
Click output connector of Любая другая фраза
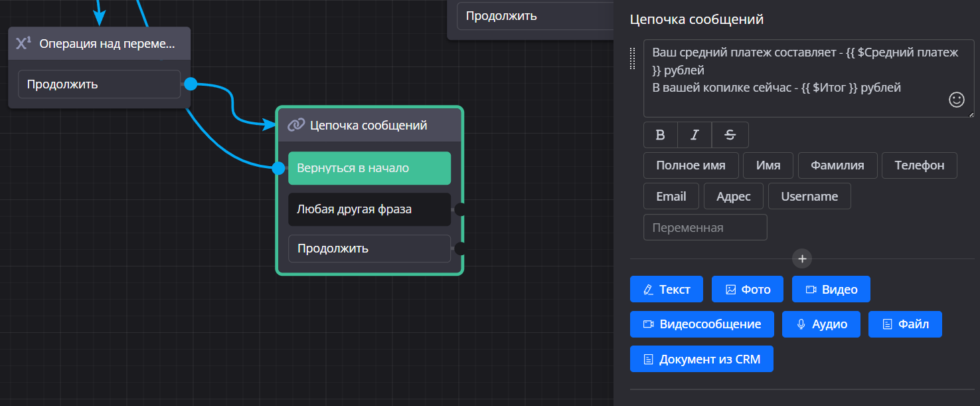click(459, 209)
